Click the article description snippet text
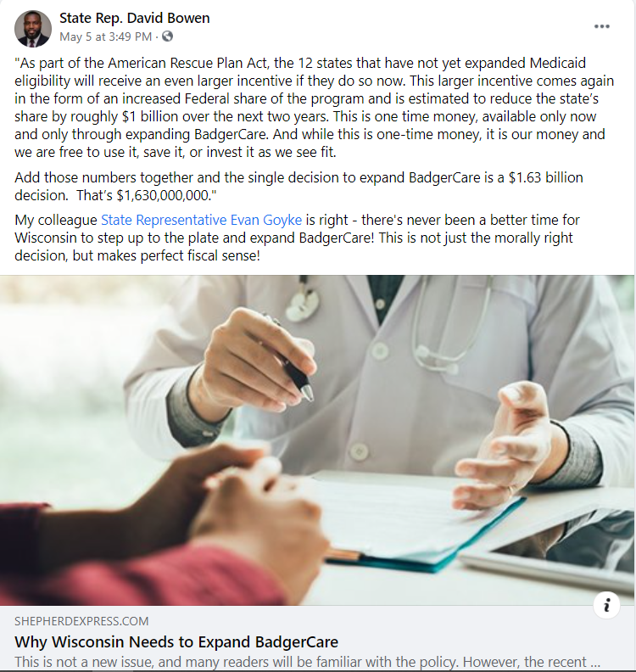 308,662
